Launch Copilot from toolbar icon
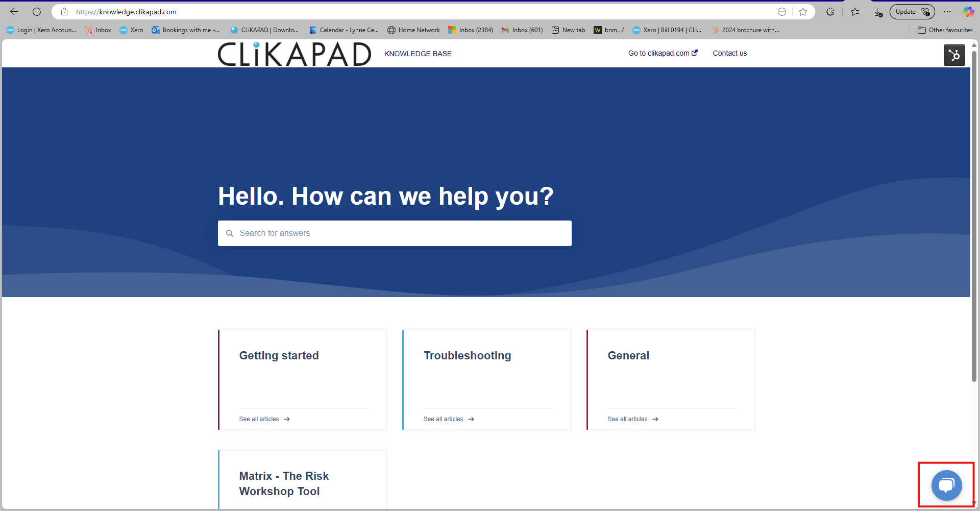The height and width of the screenshot is (511, 980). click(968, 12)
